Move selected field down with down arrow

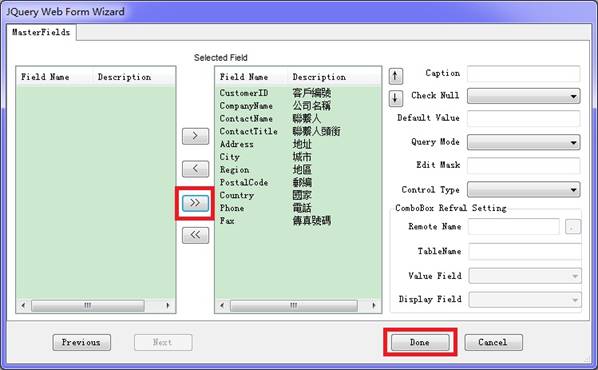coord(395,98)
